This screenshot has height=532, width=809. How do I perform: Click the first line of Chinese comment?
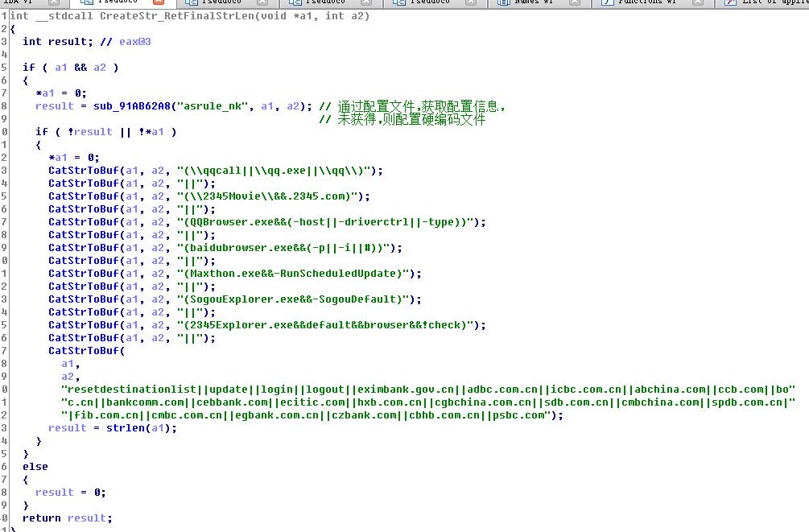pos(411,106)
